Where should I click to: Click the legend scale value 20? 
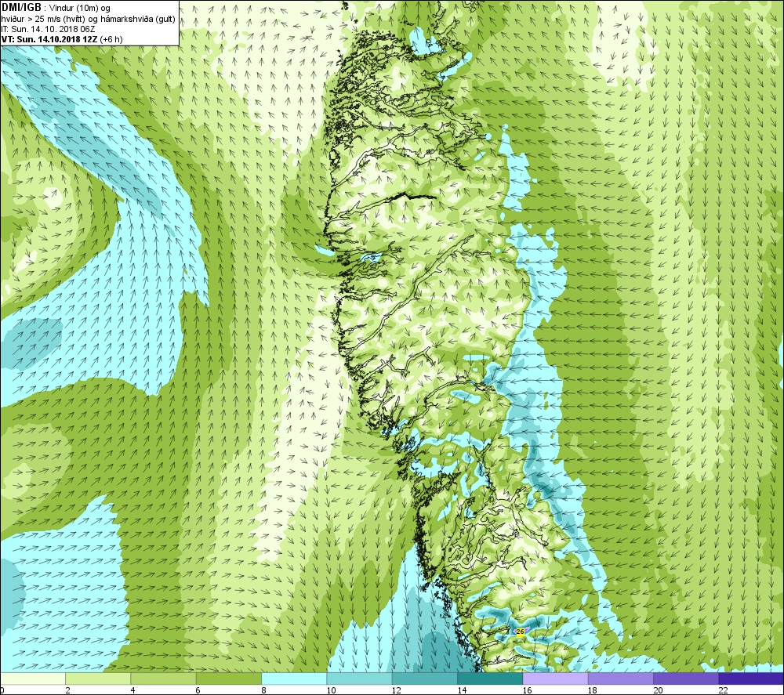658,690
